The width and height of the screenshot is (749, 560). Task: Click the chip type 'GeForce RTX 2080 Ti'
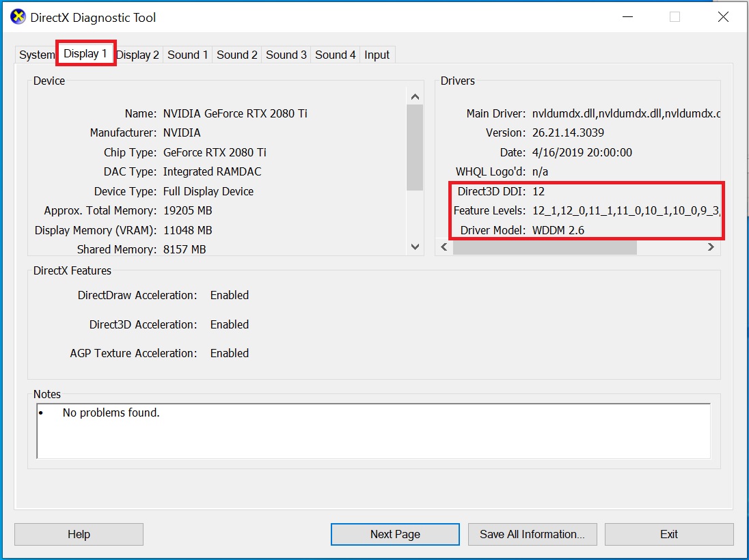pos(215,152)
